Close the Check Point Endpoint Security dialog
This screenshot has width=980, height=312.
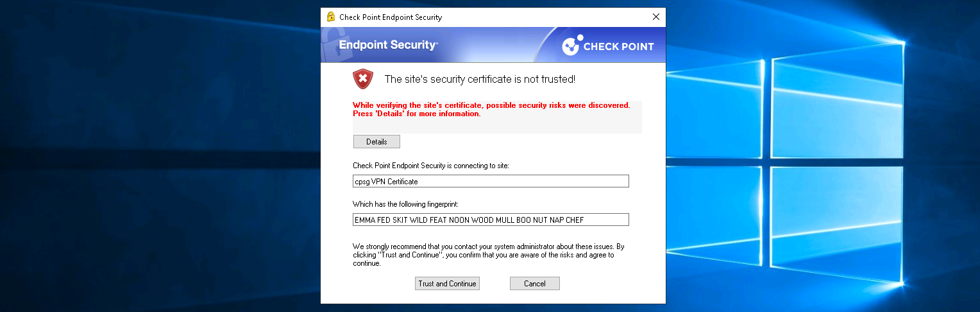tap(655, 17)
